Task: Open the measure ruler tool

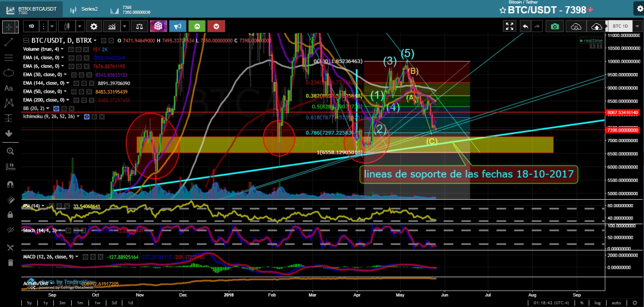Action: pyautogui.click(x=10, y=167)
